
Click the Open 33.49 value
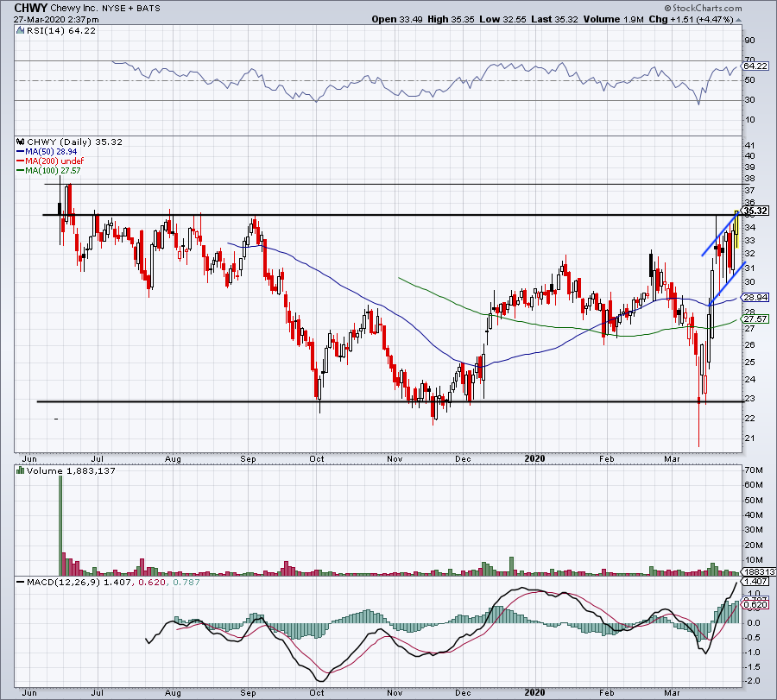click(x=396, y=19)
